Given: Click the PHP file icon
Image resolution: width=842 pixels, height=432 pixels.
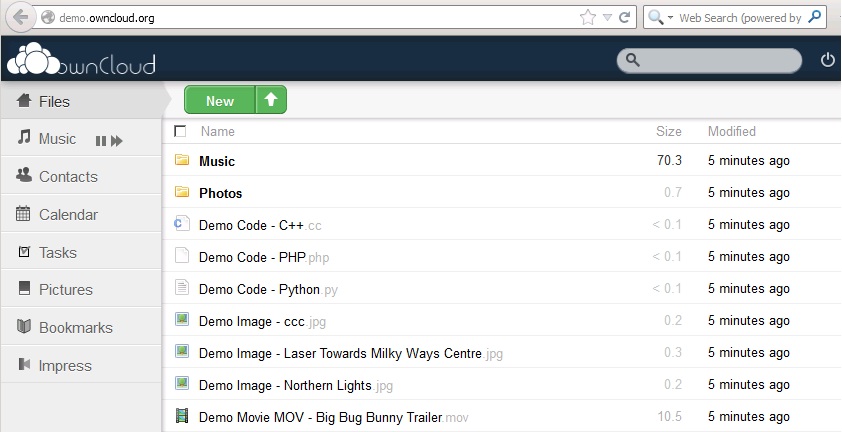Looking at the screenshot, I should (182, 255).
